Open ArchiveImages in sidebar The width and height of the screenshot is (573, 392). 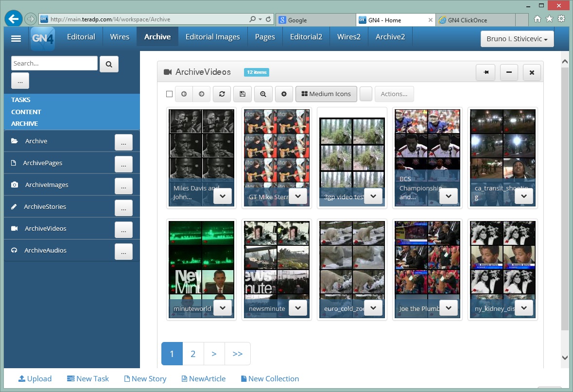(x=46, y=185)
